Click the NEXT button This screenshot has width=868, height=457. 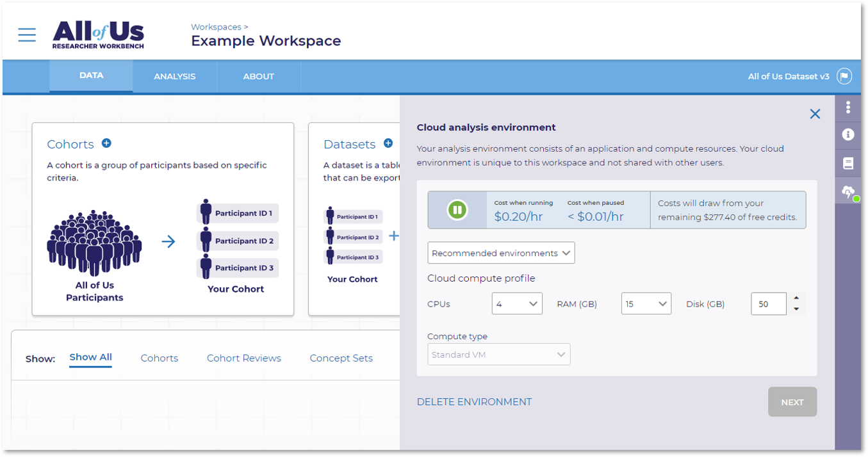click(792, 402)
